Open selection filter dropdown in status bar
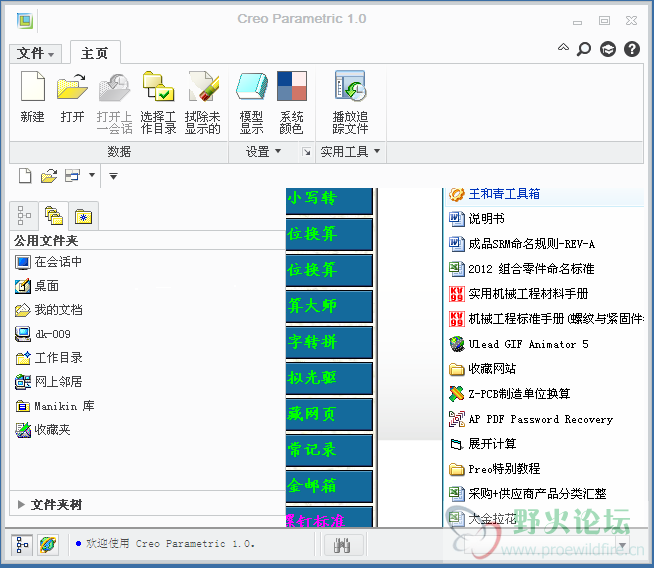This screenshot has width=654, height=568. [x=623, y=545]
